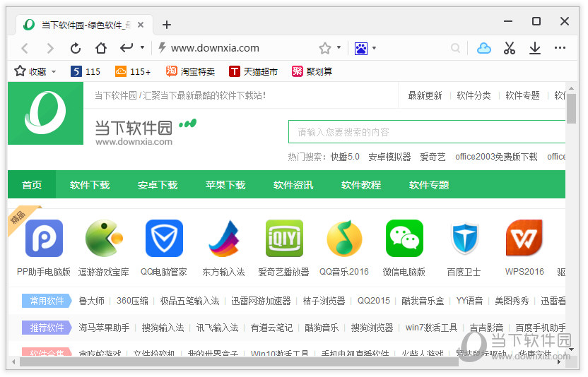
Task: Open the 软件教程 navigation tab
Action: [x=361, y=184]
